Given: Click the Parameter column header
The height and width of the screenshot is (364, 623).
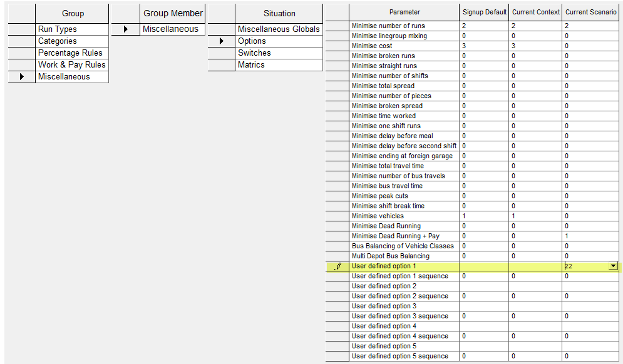Looking at the screenshot, I should 404,11.
